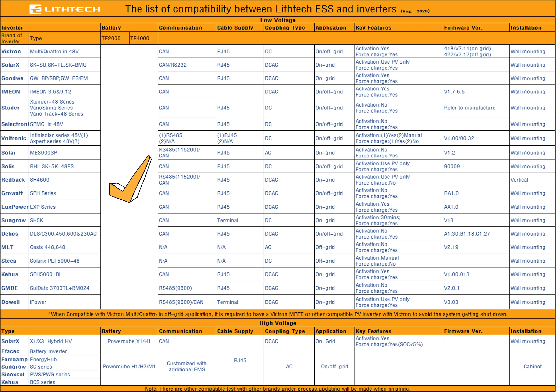
Task: Click firmware 'V2.19' cell
Action: click(x=476, y=247)
